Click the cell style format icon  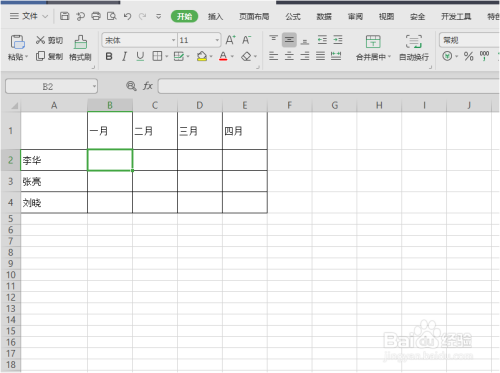[x=179, y=56]
